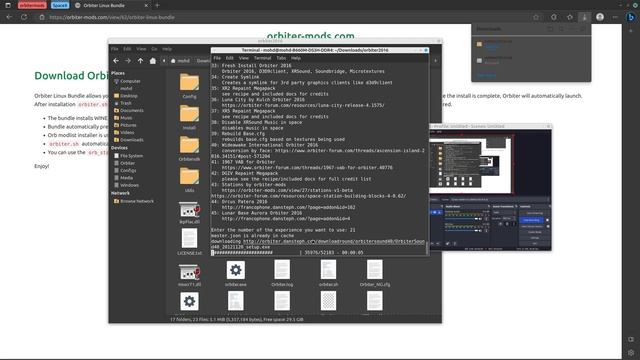
Task: Open the file manager Edit menu
Action: pos(127,49)
